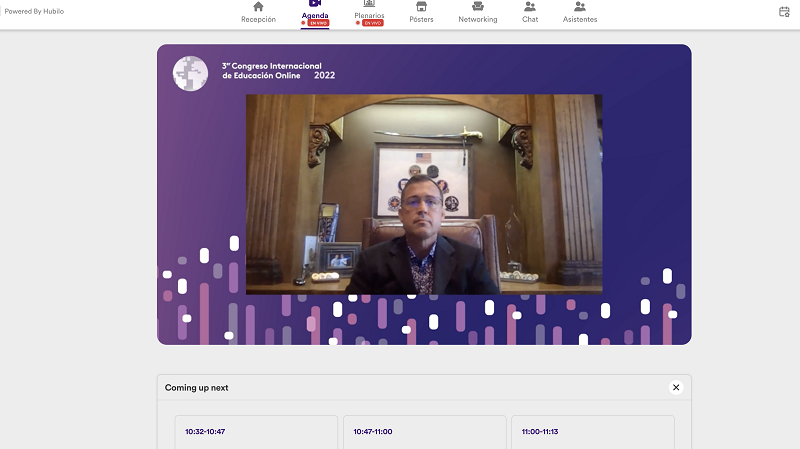Image resolution: width=800 pixels, height=449 pixels.
Task: Click the EN VIVO badge under Agenda
Action: pos(318,23)
